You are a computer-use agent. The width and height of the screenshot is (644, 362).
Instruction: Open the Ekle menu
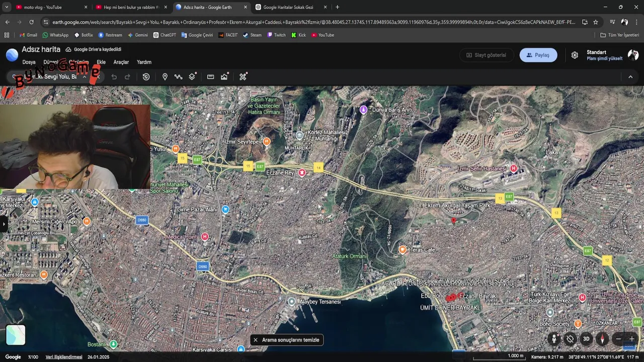[x=101, y=62]
